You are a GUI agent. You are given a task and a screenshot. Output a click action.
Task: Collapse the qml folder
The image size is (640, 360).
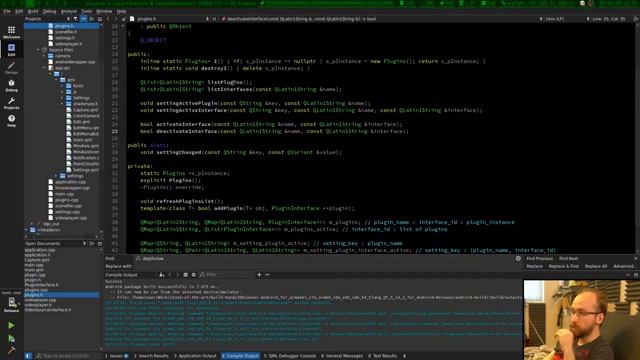click(56, 80)
